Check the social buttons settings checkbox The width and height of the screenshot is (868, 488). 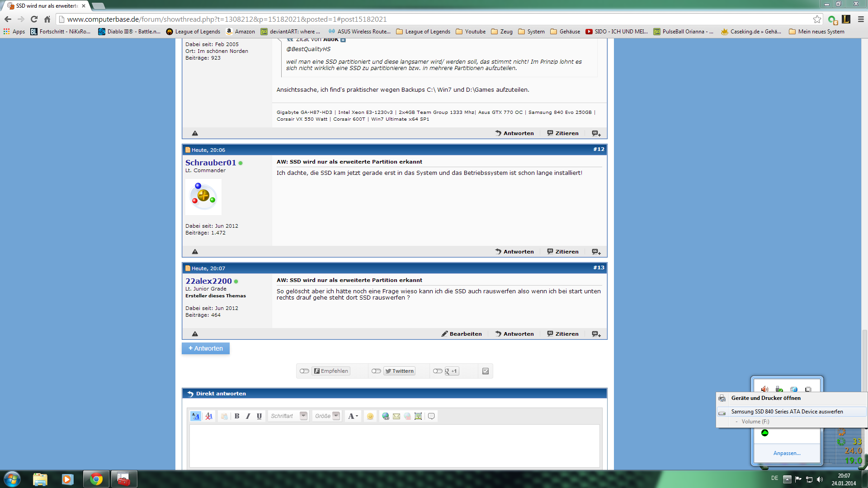click(486, 371)
